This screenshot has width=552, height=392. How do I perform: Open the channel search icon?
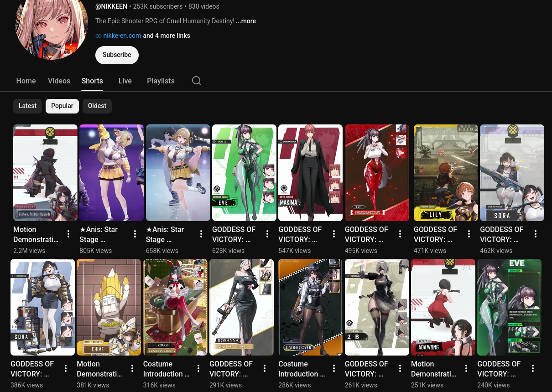pyautogui.click(x=197, y=81)
